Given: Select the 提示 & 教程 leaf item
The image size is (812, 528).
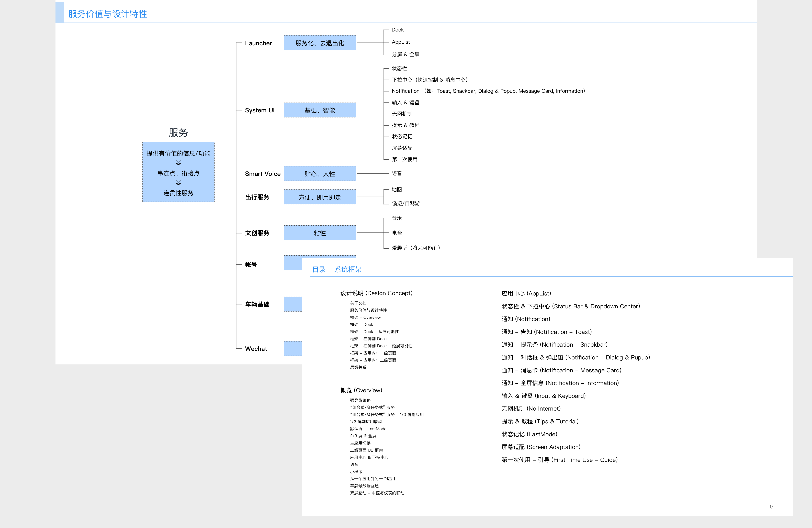Looking at the screenshot, I should click(x=405, y=125).
